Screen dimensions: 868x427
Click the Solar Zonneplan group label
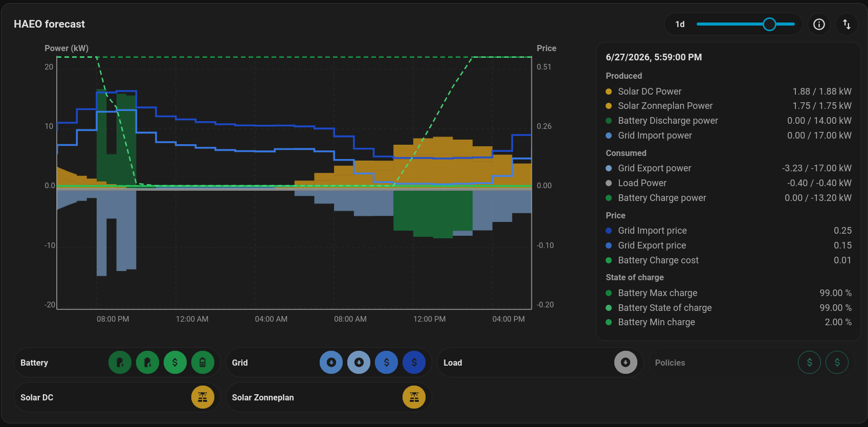point(263,397)
